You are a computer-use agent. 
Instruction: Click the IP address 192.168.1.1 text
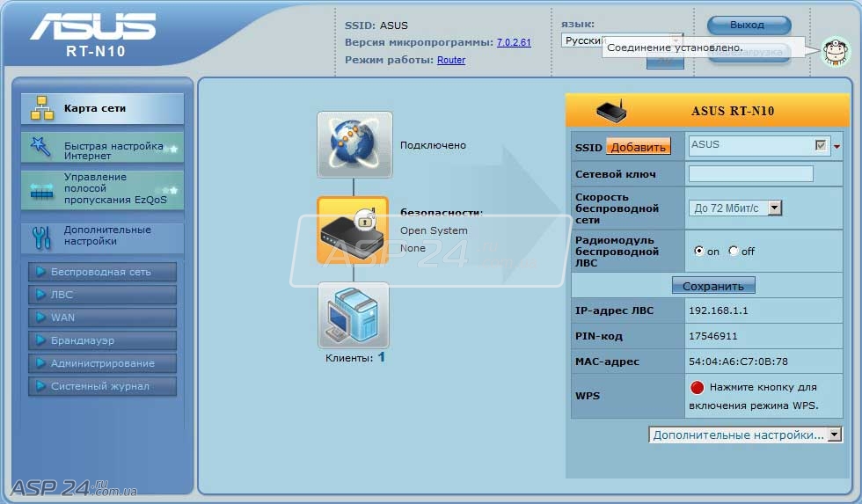pyautogui.click(x=718, y=310)
